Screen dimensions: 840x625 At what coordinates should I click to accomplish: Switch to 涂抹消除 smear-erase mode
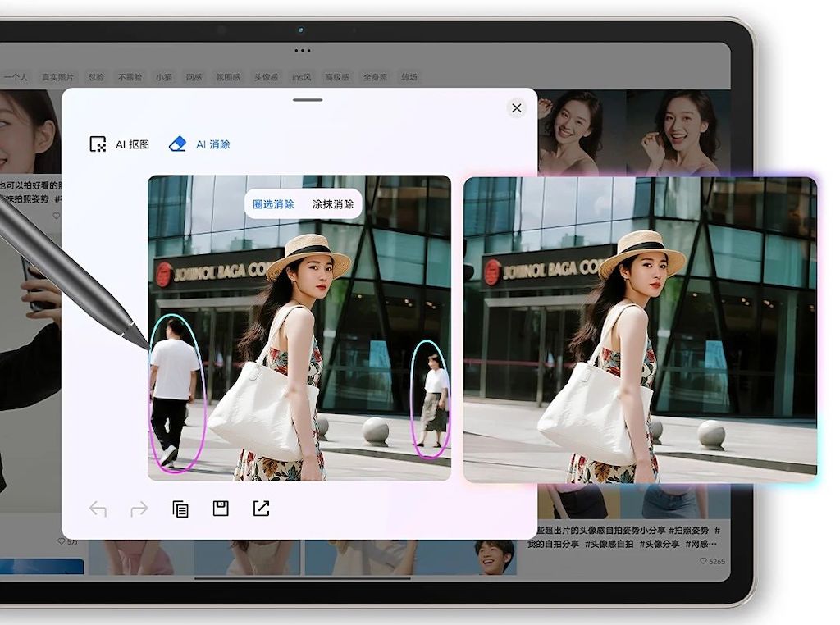pos(333,204)
